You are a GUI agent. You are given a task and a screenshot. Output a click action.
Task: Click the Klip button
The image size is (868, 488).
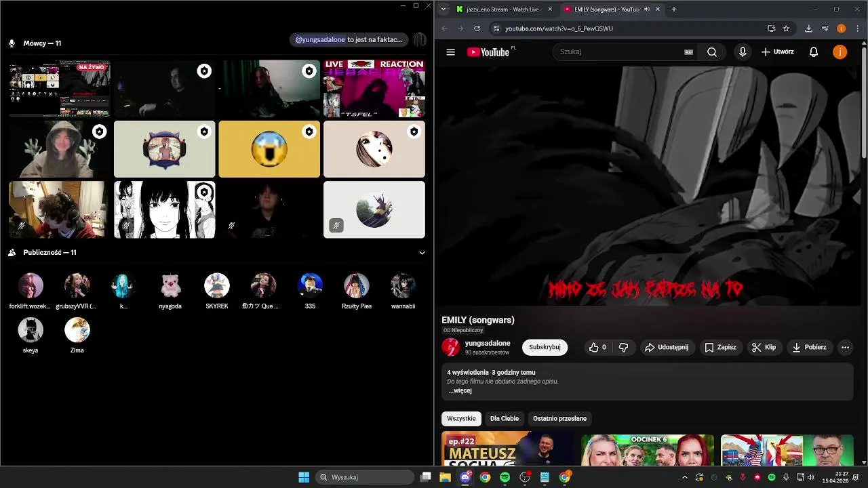click(x=764, y=347)
